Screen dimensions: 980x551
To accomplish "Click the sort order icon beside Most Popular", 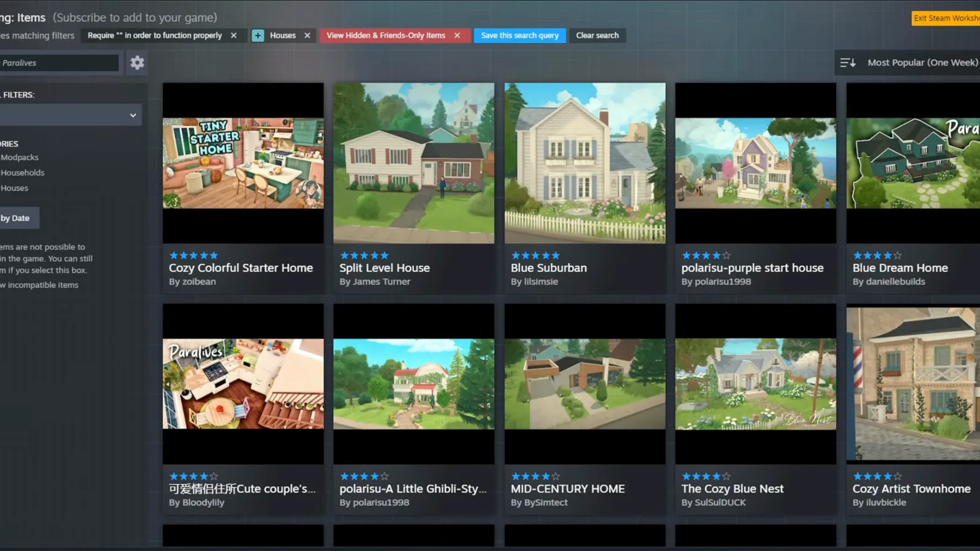I will (848, 62).
